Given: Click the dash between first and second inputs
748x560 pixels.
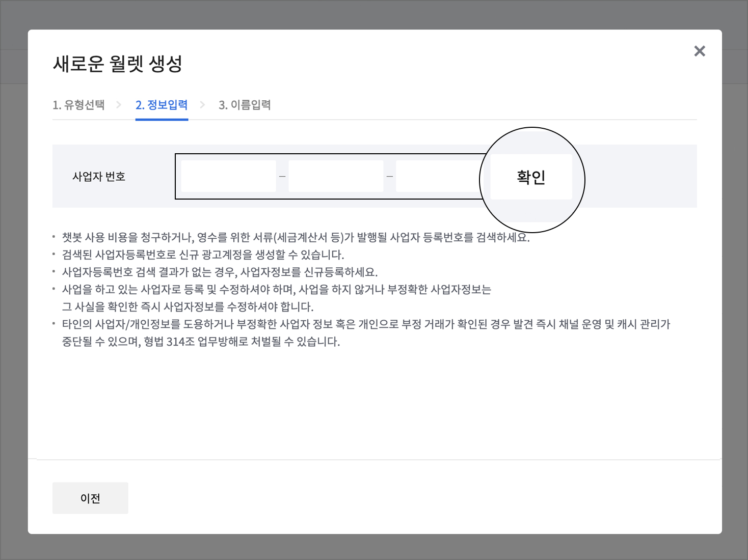Looking at the screenshot, I should click(282, 177).
